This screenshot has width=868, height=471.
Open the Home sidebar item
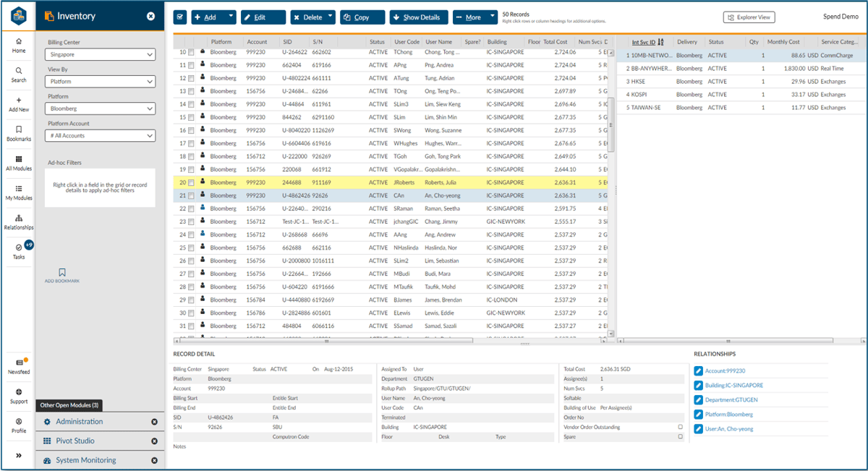(19, 45)
